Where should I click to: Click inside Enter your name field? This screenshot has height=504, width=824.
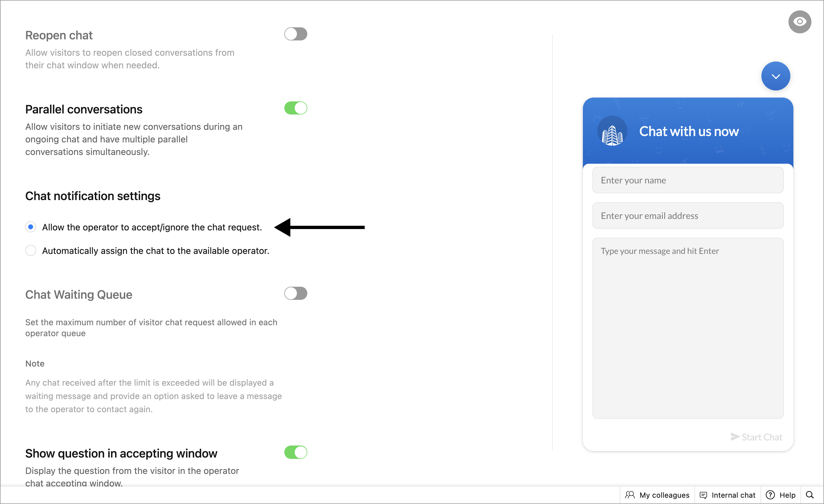pos(688,180)
